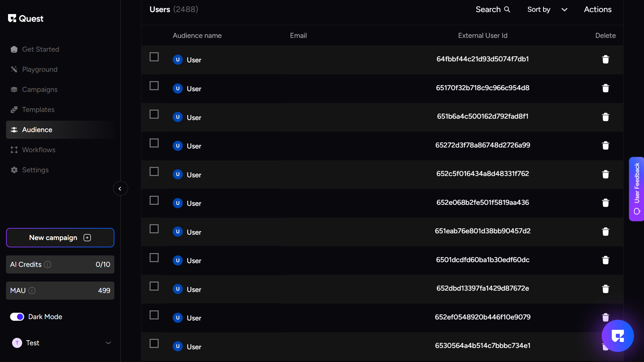Open the User Feedback side tab

click(637, 189)
